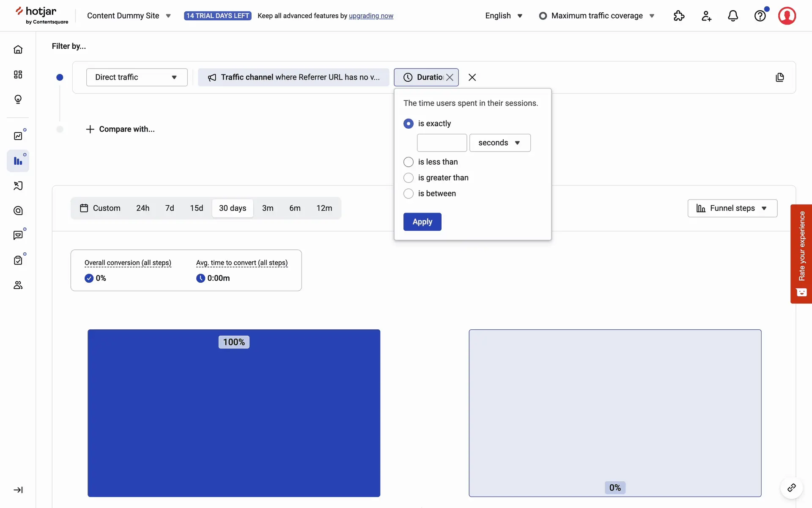This screenshot has width=812, height=508.
Task: Open the seconds unit dropdown
Action: pyautogui.click(x=499, y=143)
